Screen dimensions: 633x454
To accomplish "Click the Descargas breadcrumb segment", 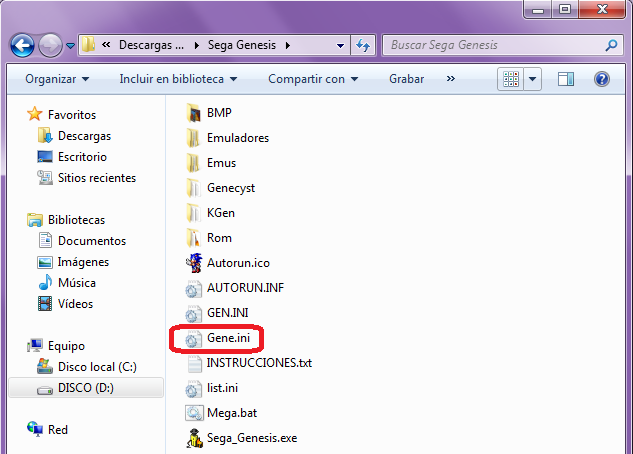I will 151,45.
